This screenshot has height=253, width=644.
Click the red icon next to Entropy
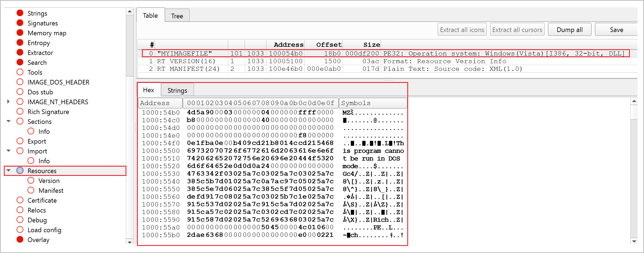coord(20,43)
